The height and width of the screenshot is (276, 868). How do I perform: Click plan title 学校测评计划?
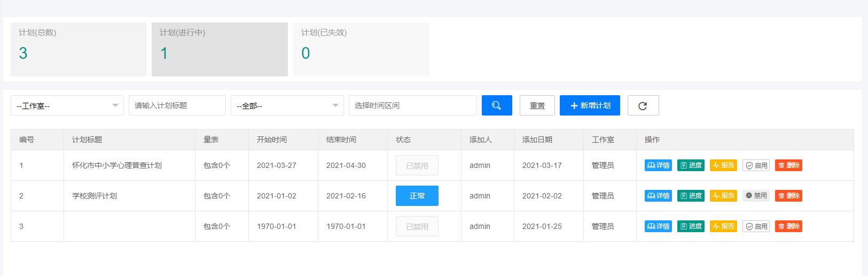click(x=95, y=196)
